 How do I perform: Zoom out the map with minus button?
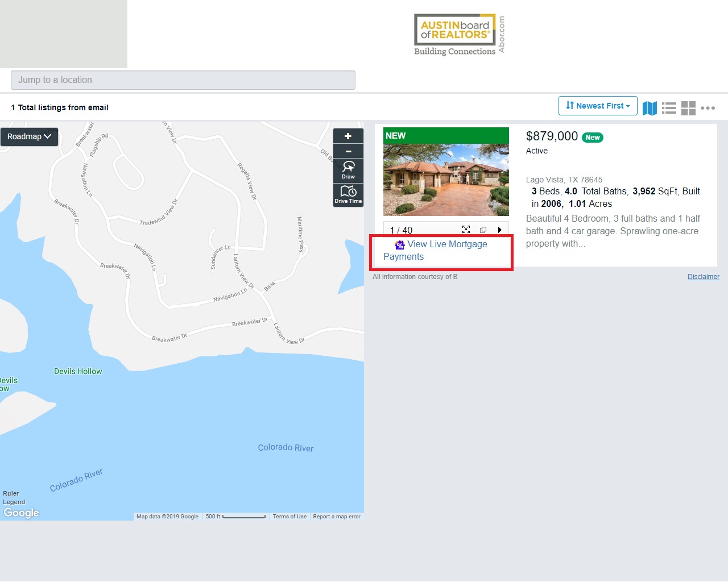point(348,152)
